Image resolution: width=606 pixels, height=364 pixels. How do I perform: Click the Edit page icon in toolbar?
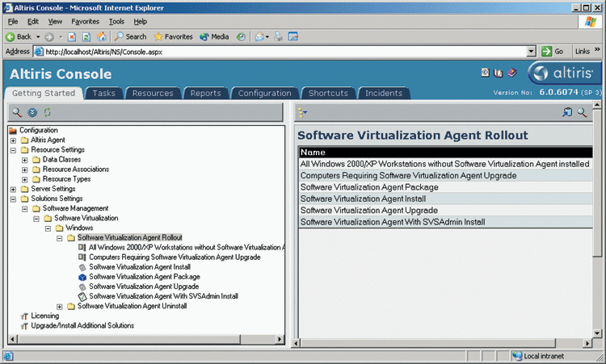[293, 36]
